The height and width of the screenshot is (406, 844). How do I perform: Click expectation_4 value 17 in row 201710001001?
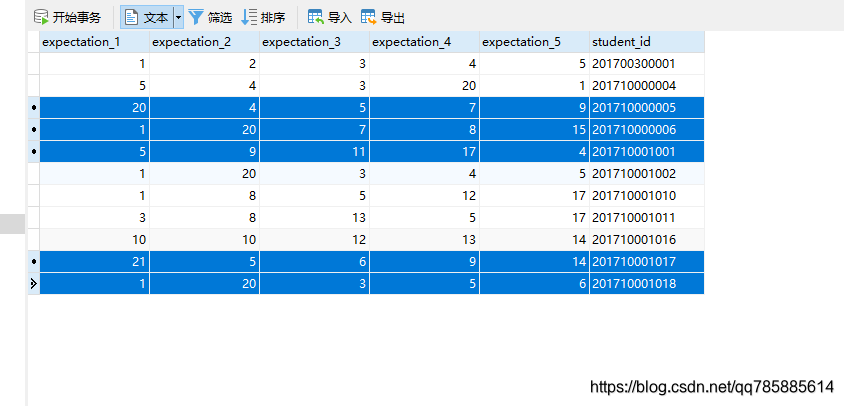tap(425, 152)
